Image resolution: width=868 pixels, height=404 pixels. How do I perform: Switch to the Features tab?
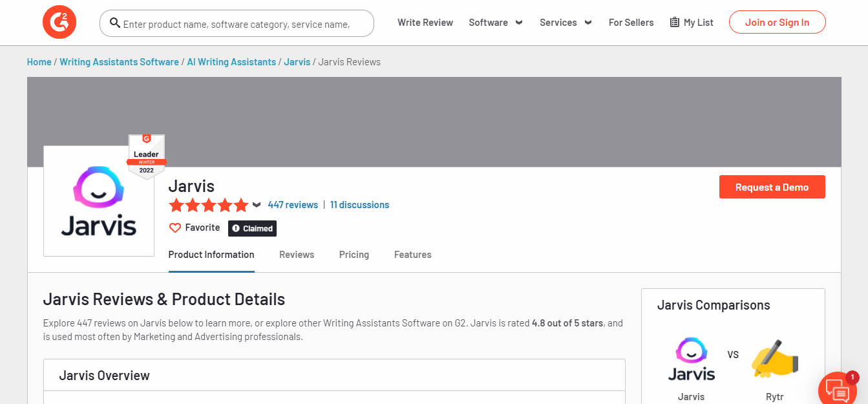(x=412, y=255)
